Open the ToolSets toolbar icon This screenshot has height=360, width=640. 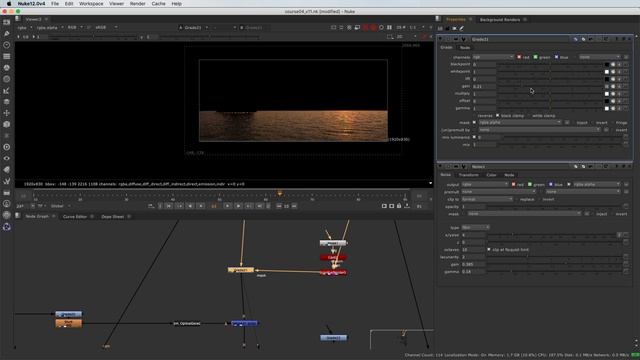7,181
